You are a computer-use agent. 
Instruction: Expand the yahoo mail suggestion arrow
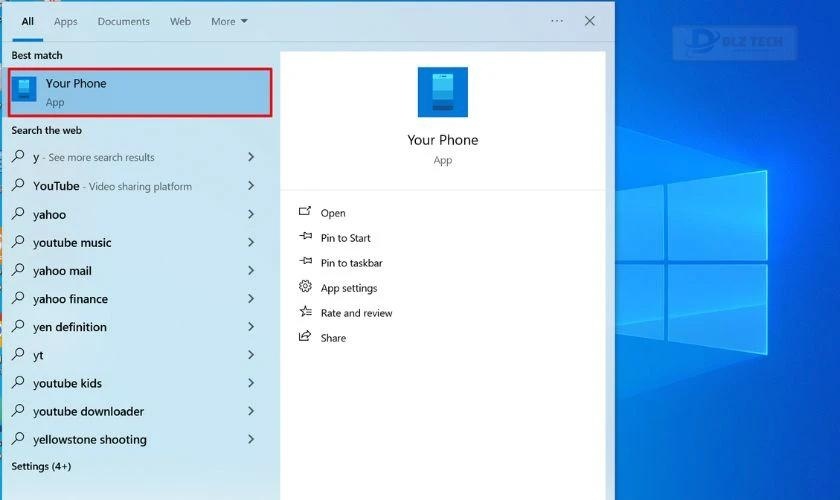coord(251,270)
